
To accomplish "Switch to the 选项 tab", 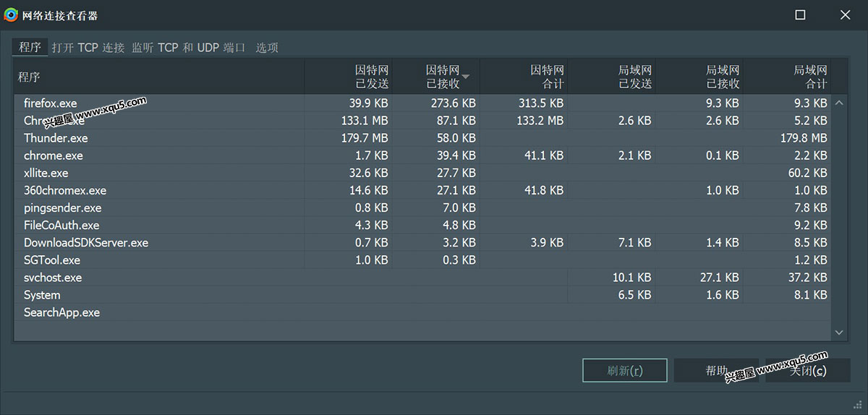I will click(x=267, y=48).
